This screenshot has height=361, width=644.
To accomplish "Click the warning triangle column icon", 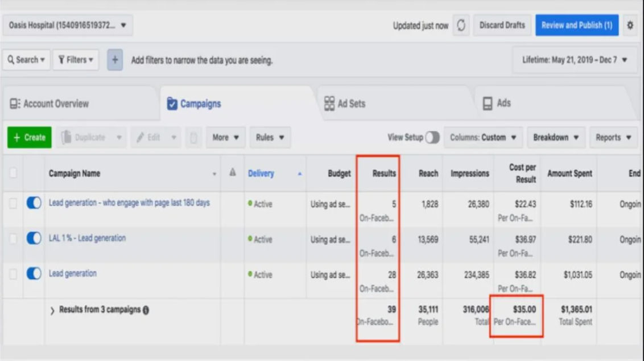I will point(232,173).
